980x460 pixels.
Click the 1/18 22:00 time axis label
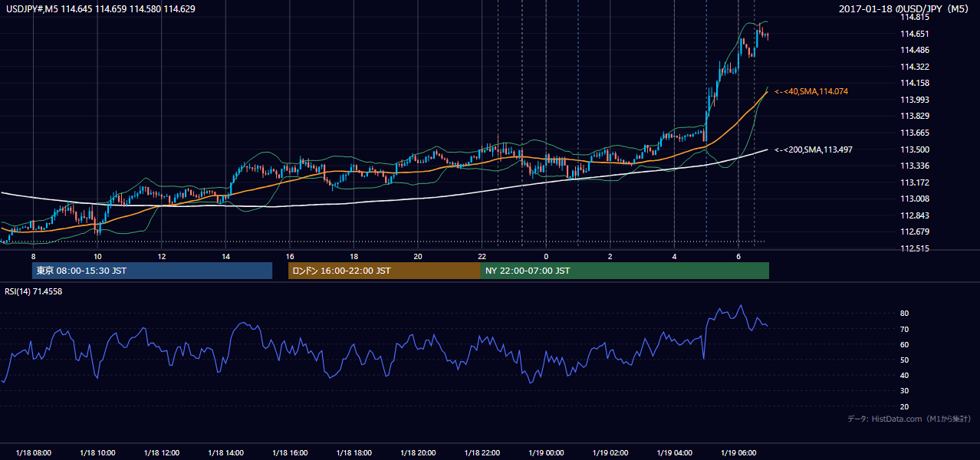coord(482,453)
